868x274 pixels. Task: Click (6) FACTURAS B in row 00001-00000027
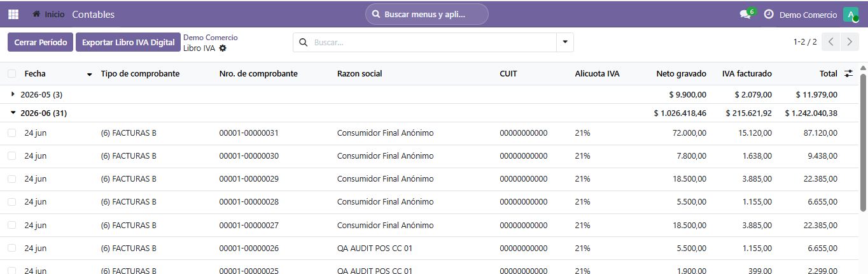pos(129,225)
